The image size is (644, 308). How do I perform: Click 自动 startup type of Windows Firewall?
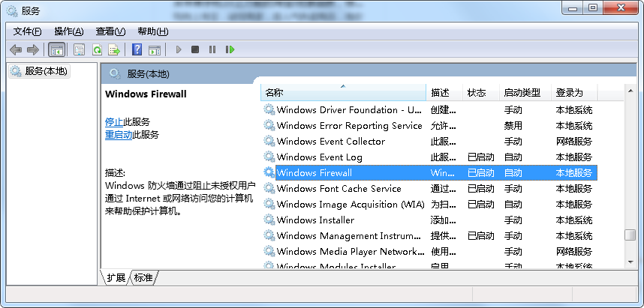513,172
